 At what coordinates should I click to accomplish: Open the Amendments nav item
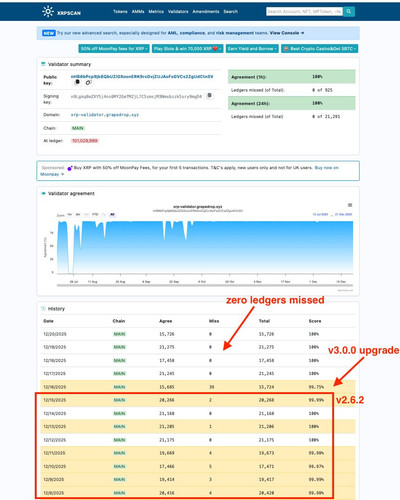(x=206, y=12)
